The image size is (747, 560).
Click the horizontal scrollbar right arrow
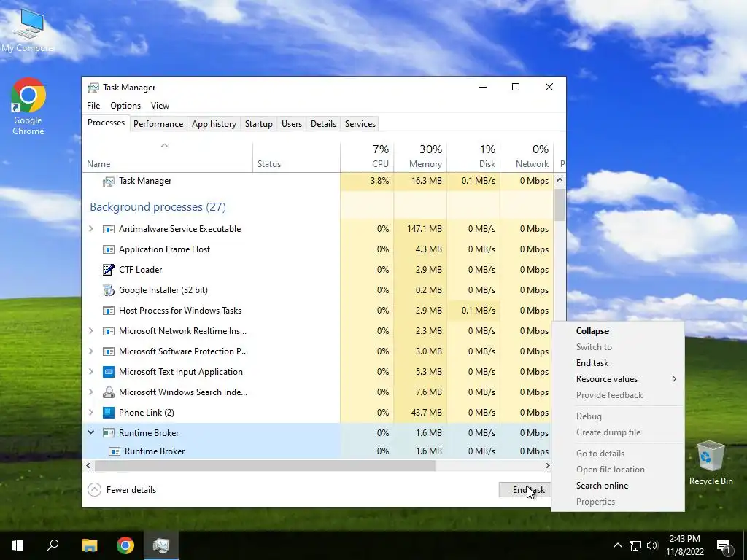(547, 466)
